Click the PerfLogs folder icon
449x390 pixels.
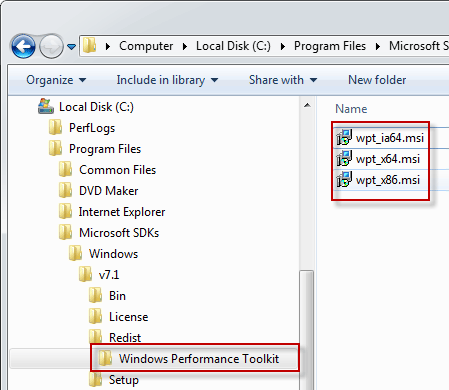(x=55, y=128)
